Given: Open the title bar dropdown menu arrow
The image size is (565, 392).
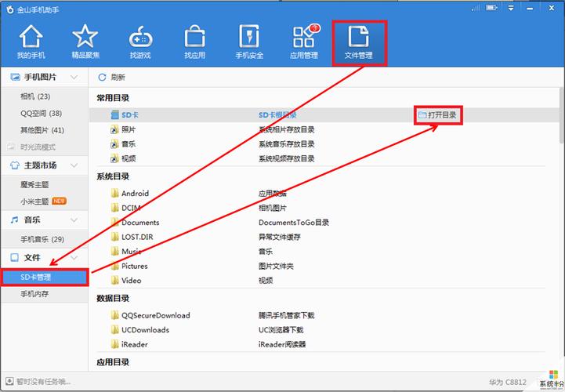Looking at the screenshot, I should 511,8.
